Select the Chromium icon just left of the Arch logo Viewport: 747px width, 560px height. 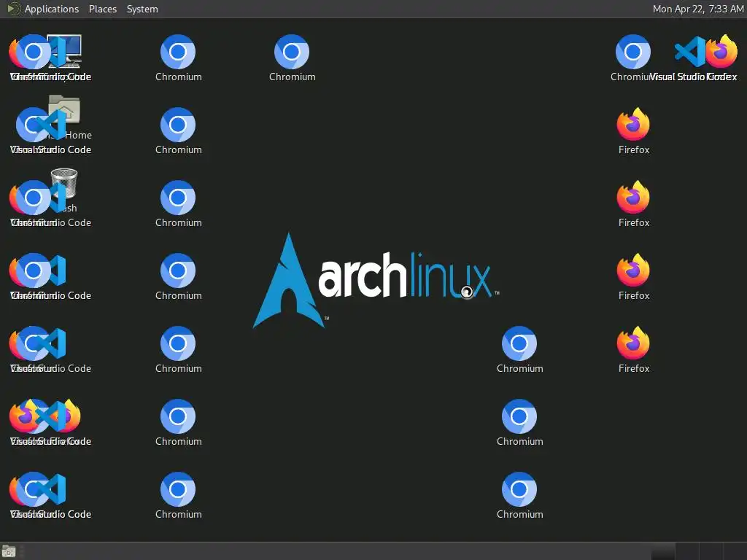178,271
